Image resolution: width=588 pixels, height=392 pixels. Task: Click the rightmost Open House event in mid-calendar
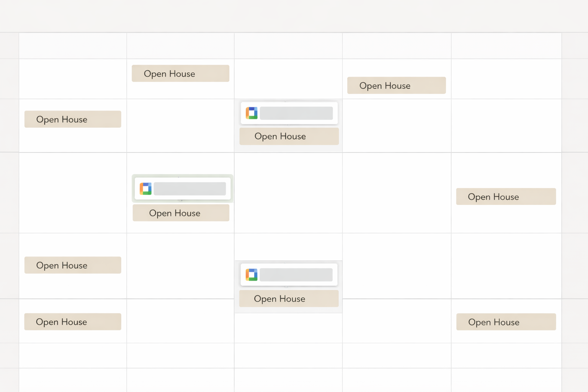point(506,196)
